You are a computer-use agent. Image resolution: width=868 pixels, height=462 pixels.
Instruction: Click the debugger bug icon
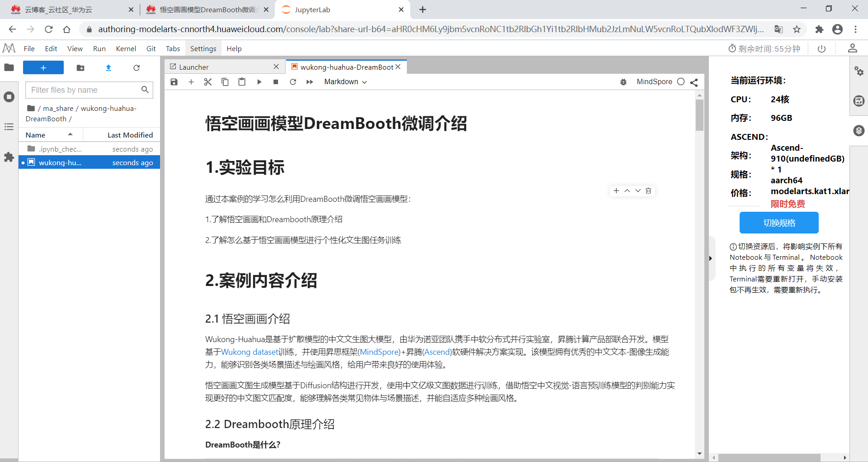(x=623, y=82)
